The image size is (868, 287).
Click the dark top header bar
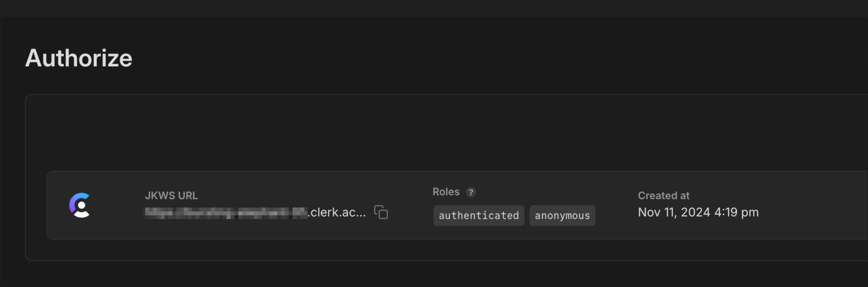pyautogui.click(x=434, y=8)
